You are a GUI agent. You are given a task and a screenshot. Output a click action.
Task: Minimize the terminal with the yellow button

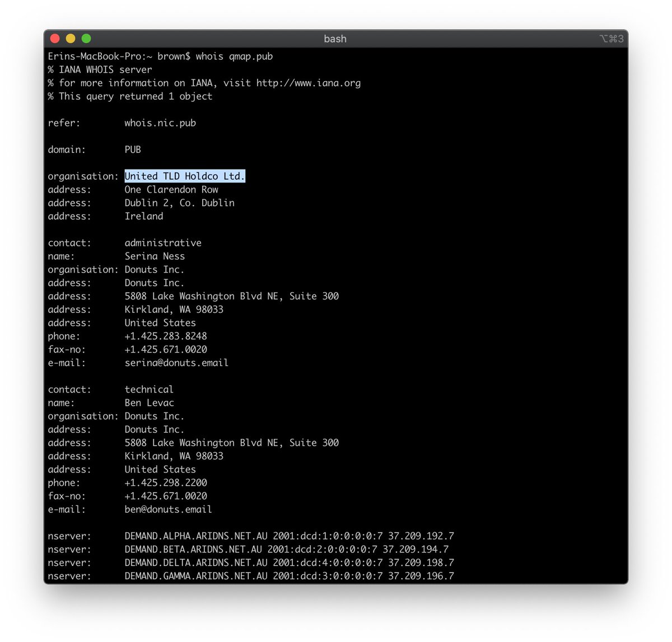pyautogui.click(x=71, y=39)
